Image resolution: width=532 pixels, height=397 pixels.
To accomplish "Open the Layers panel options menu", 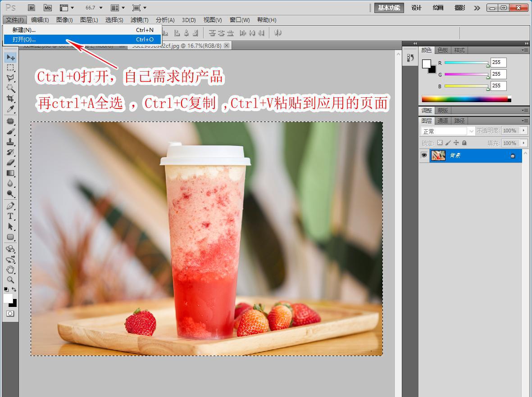I will pyautogui.click(x=525, y=121).
